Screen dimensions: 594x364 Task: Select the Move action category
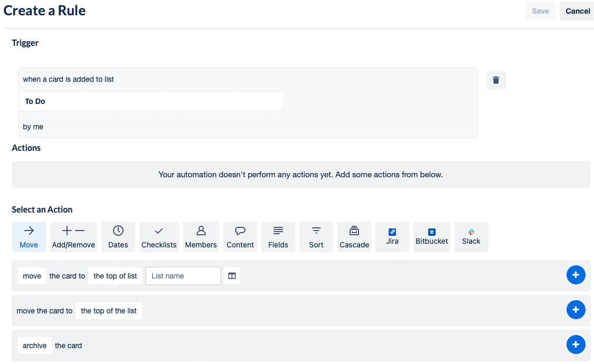coord(29,236)
